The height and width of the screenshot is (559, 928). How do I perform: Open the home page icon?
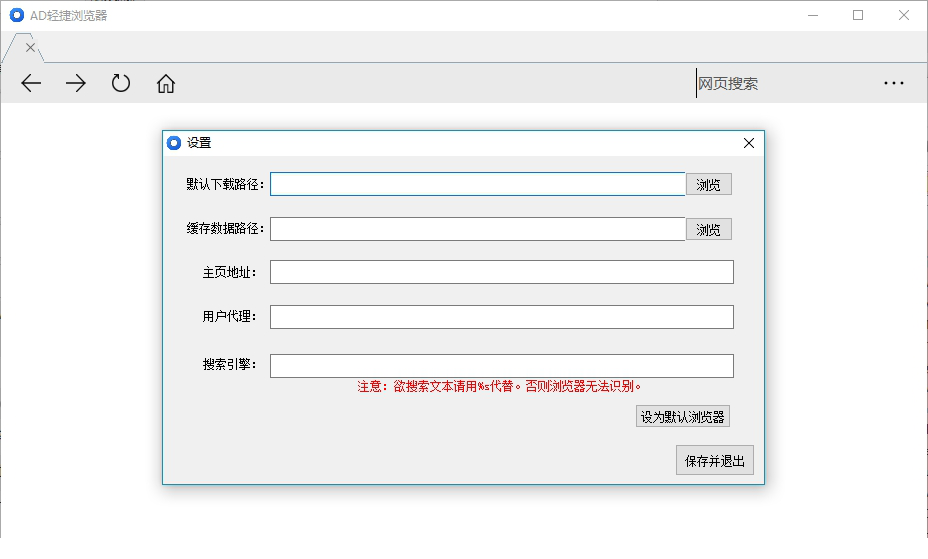pyautogui.click(x=166, y=83)
